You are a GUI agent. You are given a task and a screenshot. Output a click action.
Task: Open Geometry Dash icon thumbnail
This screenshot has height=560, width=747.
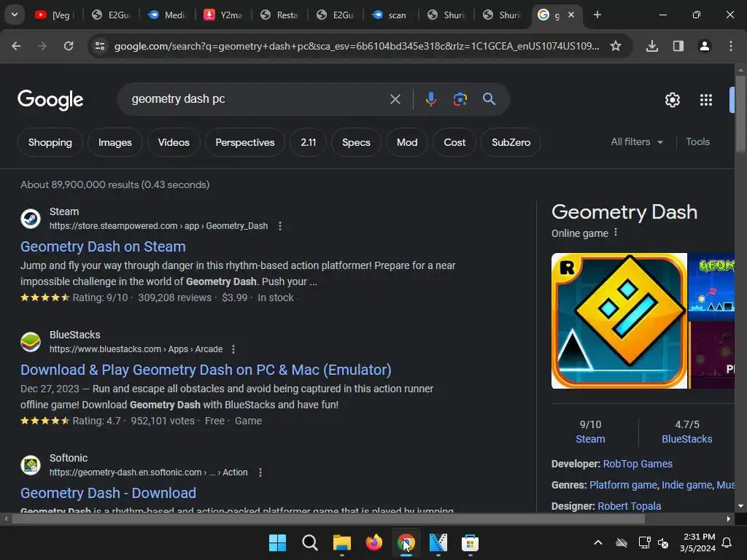pyautogui.click(x=619, y=321)
